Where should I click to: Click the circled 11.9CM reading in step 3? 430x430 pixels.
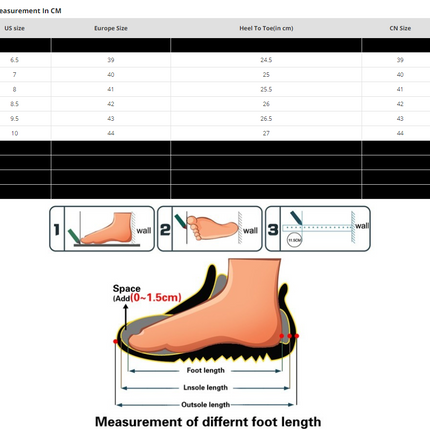click(x=294, y=240)
